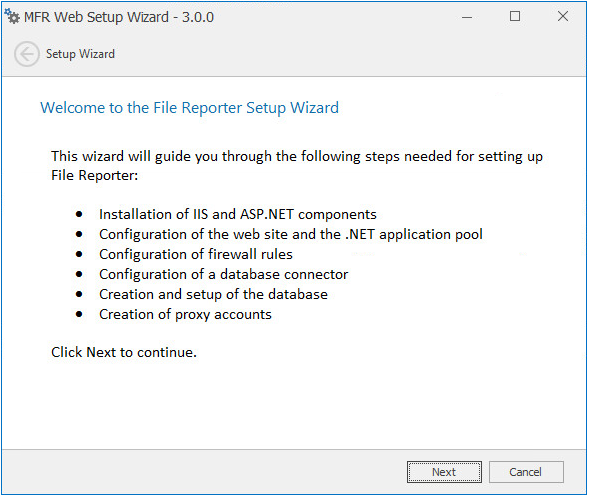The image size is (589, 496).
Task: Click the web site and application pool item
Action: 291,234
